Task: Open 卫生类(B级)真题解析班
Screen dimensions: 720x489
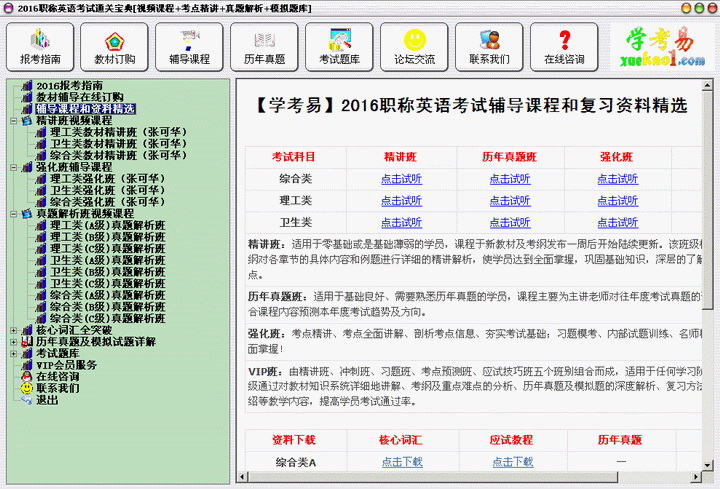Action: (107, 272)
